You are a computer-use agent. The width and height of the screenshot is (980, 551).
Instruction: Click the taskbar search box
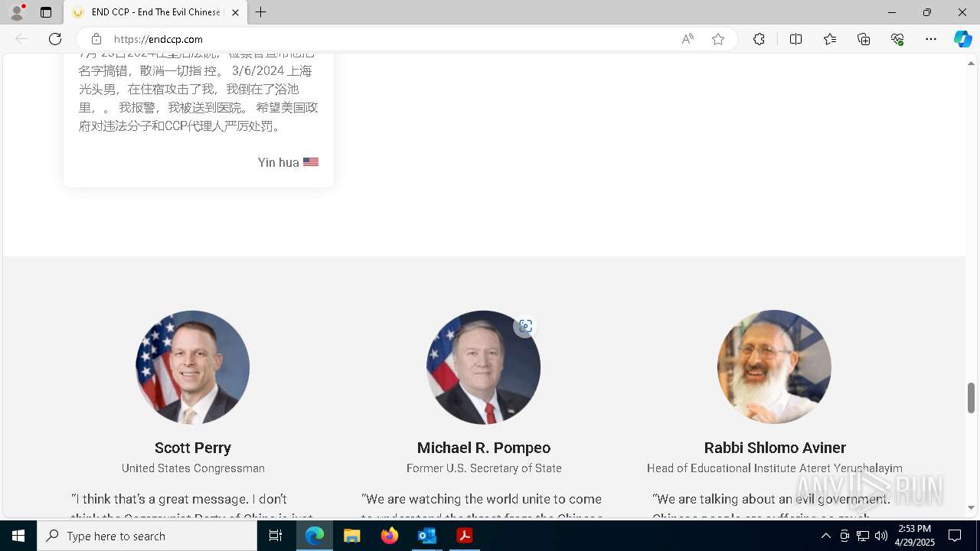147,536
